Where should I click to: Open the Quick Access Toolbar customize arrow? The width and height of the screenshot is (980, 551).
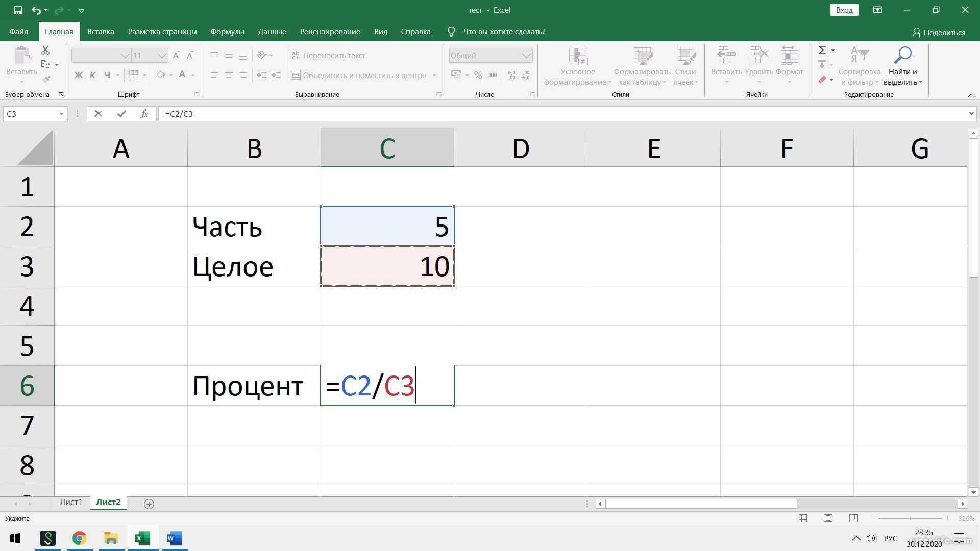click(81, 10)
